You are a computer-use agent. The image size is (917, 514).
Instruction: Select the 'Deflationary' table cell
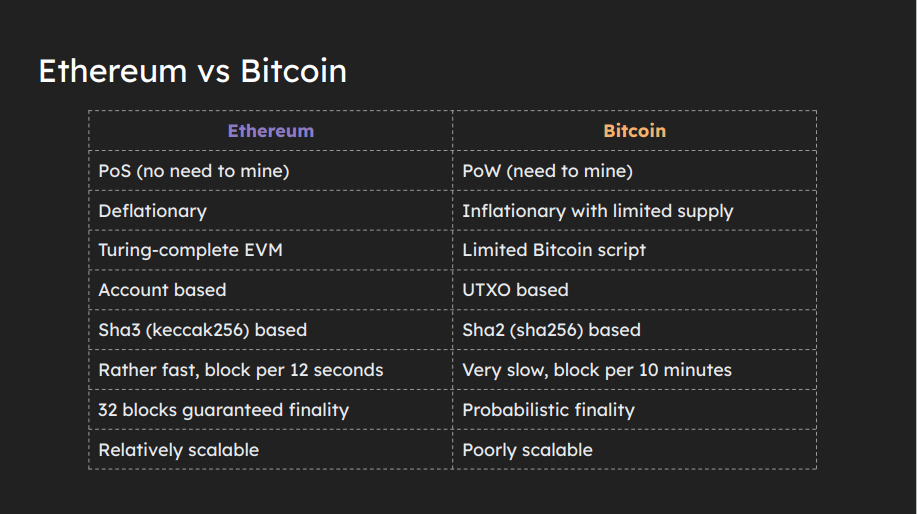[271, 211]
